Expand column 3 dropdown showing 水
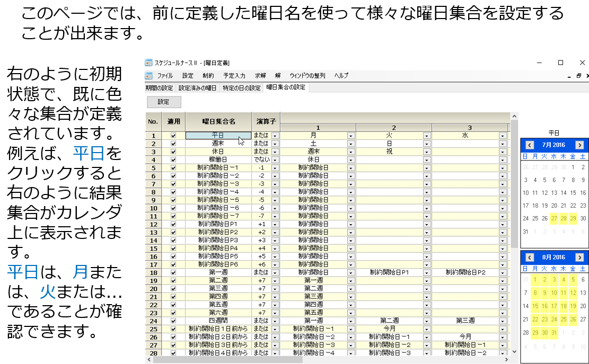This screenshot has width=589, height=364. (x=503, y=136)
